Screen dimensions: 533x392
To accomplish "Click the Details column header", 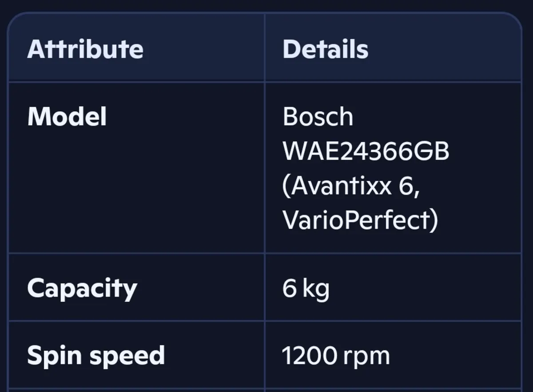I will 326,49.
